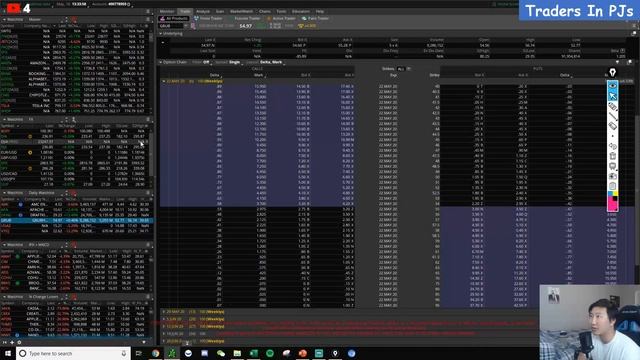Open the RSI + MACD watchlist panel menu icon
Screen dimensions: 640x360
(148, 244)
